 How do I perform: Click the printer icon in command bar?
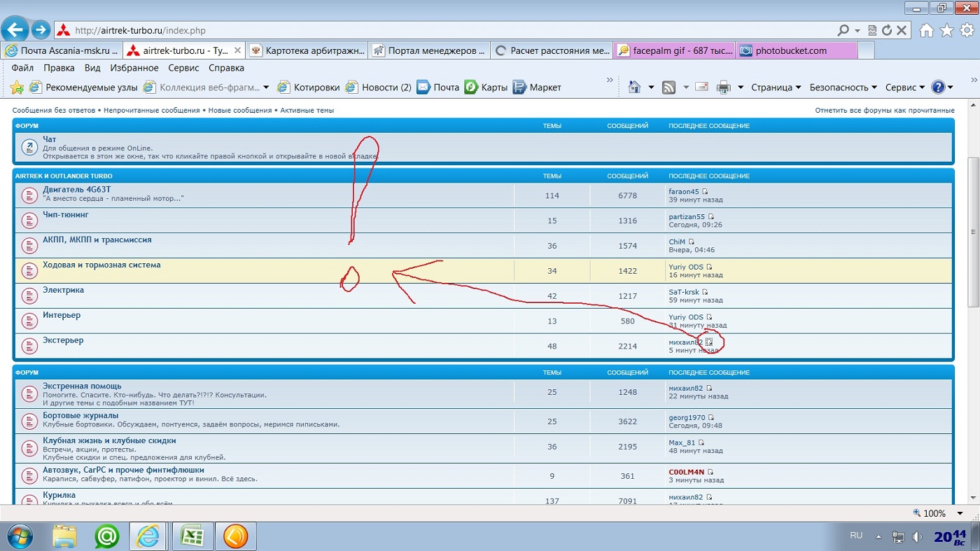pyautogui.click(x=723, y=88)
